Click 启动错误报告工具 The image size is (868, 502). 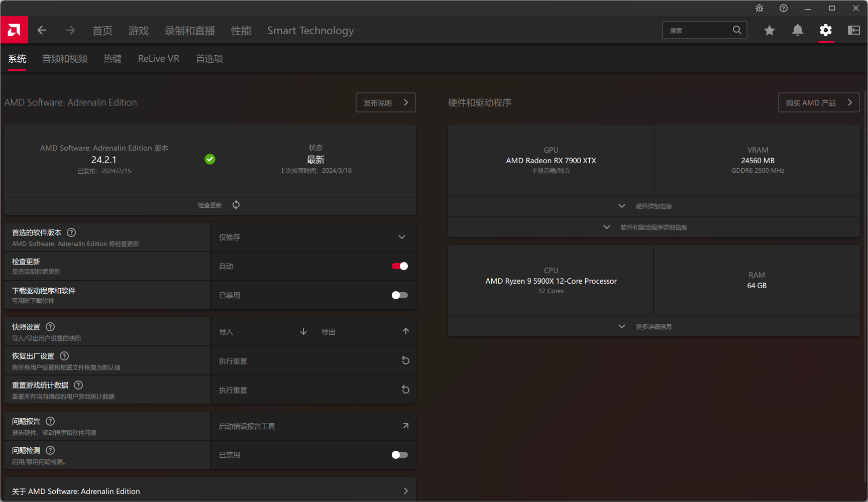click(247, 426)
